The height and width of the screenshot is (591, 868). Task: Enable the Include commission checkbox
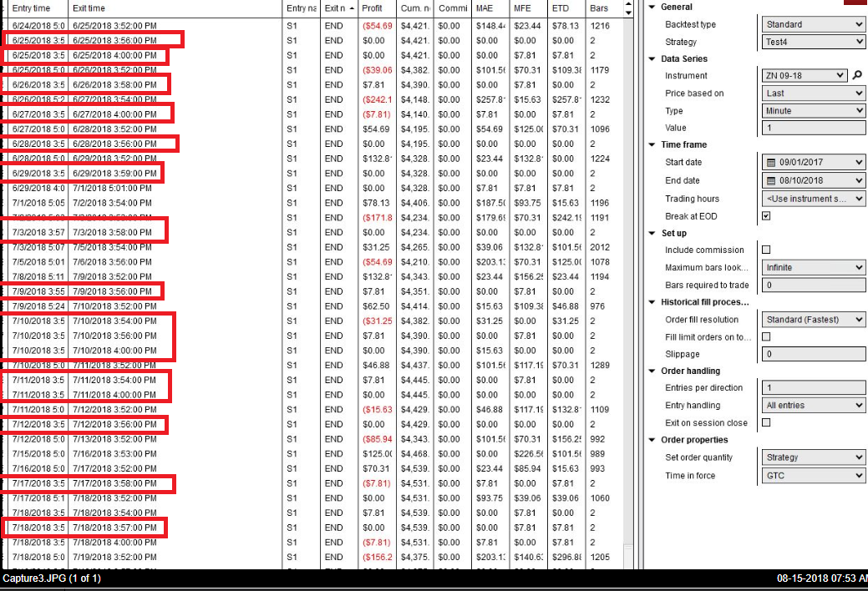(x=766, y=250)
